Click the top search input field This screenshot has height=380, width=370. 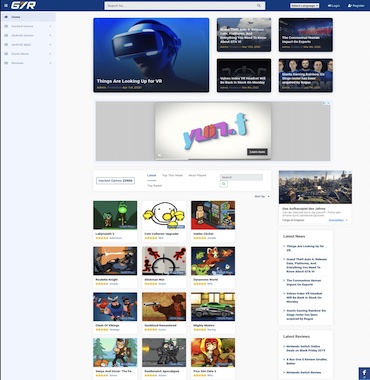181,6
